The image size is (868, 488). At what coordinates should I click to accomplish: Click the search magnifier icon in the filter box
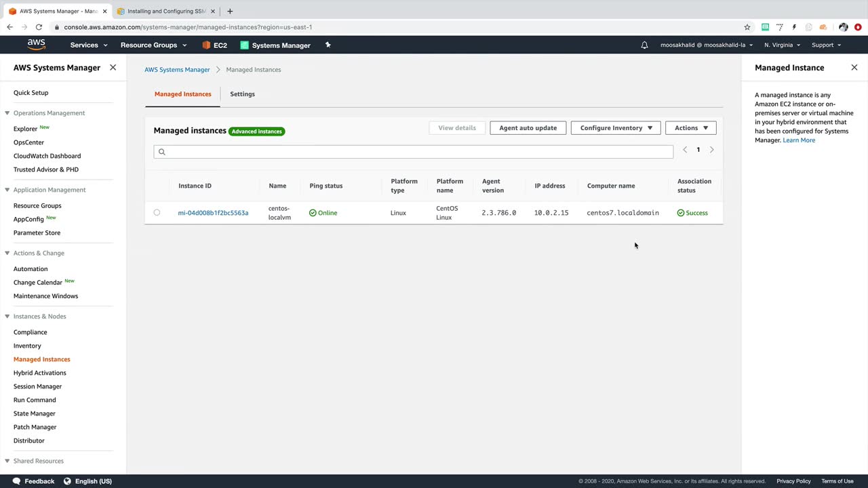point(161,152)
